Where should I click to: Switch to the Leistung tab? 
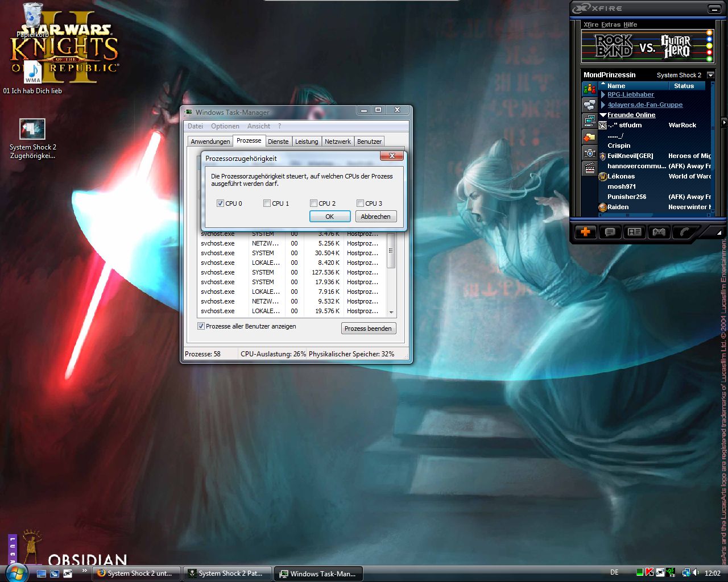coord(307,142)
